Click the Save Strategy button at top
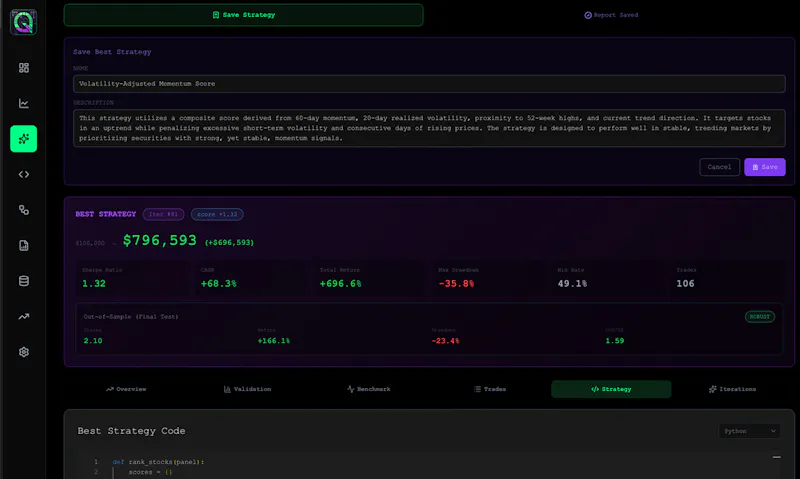The width and height of the screenshot is (800, 479). point(243,15)
